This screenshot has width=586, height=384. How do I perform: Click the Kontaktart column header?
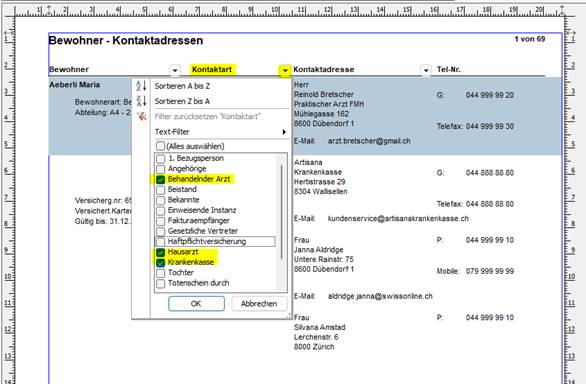(x=212, y=69)
